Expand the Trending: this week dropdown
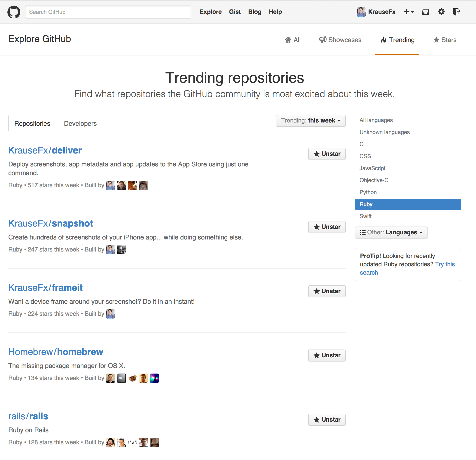 click(311, 120)
